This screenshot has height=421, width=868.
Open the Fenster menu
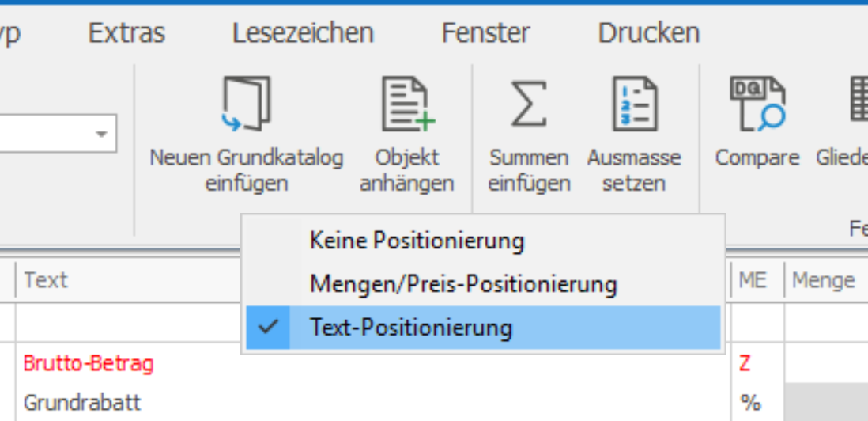(x=485, y=32)
